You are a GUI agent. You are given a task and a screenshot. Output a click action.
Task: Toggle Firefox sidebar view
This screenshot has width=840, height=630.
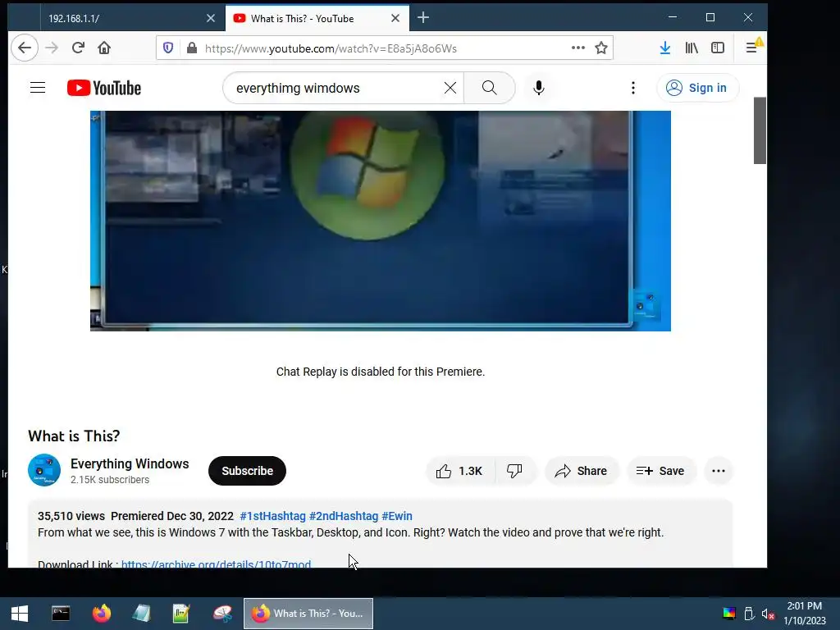tap(717, 48)
